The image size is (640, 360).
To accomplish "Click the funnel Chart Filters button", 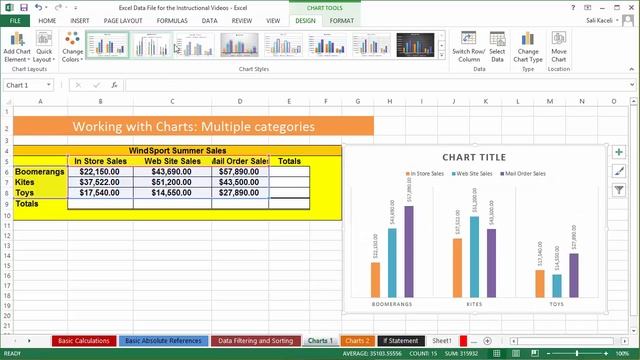I will click(619, 190).
